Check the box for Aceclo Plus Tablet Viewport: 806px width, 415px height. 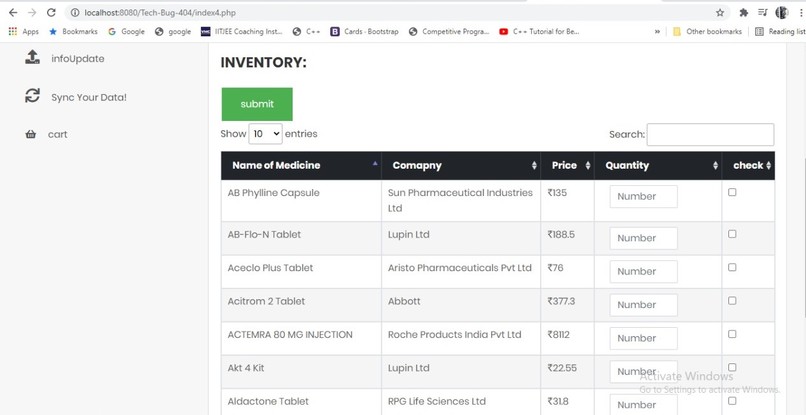tap(732, 267)
